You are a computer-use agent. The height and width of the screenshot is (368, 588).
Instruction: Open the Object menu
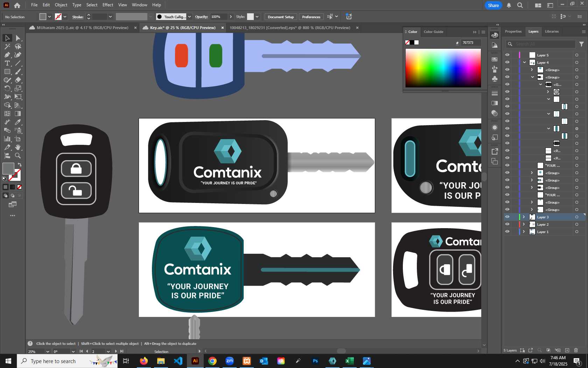point(61,5)
